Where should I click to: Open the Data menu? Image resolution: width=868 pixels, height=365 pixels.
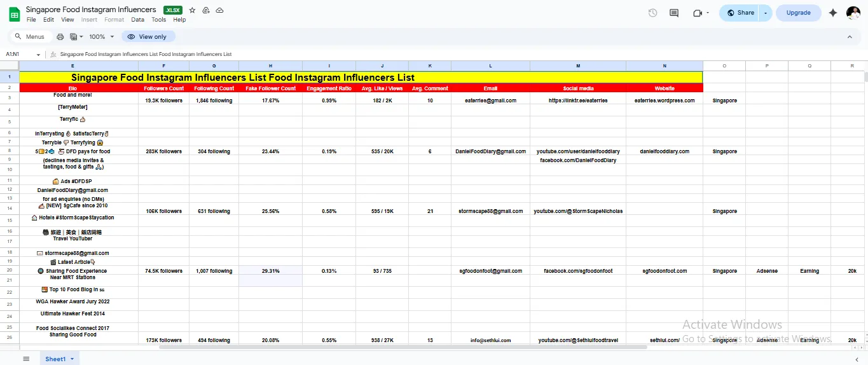[137, 20]
